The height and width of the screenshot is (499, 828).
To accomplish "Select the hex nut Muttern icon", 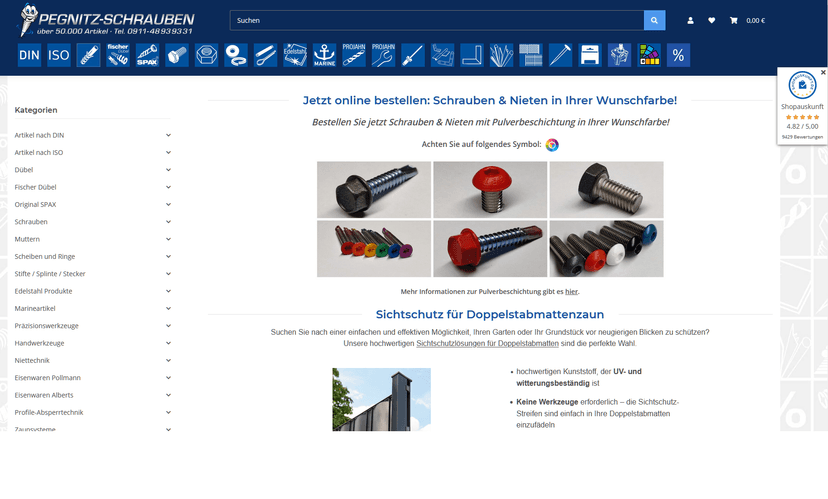I will pyautogui.click(x=206, y=55).
